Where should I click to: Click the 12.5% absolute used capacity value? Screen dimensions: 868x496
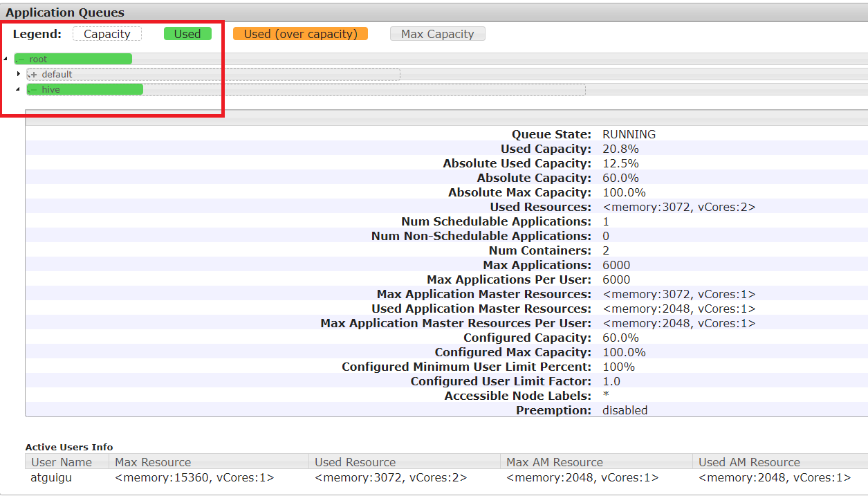(x=620, y=163)
